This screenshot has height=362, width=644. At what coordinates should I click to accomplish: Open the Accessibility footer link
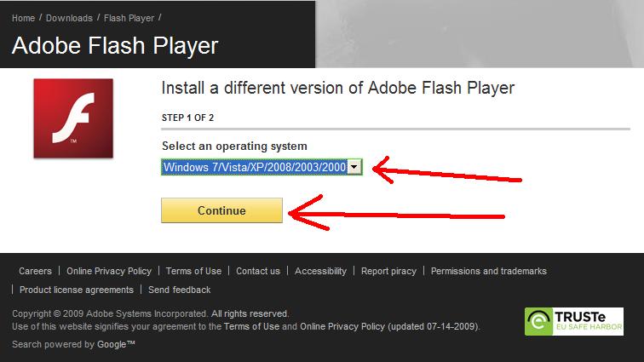320,271
